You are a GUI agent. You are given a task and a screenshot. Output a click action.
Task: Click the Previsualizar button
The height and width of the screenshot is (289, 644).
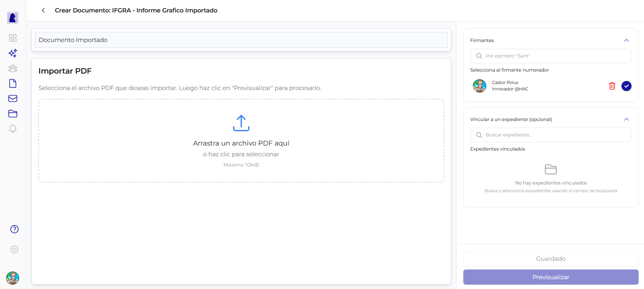[550, 277]
